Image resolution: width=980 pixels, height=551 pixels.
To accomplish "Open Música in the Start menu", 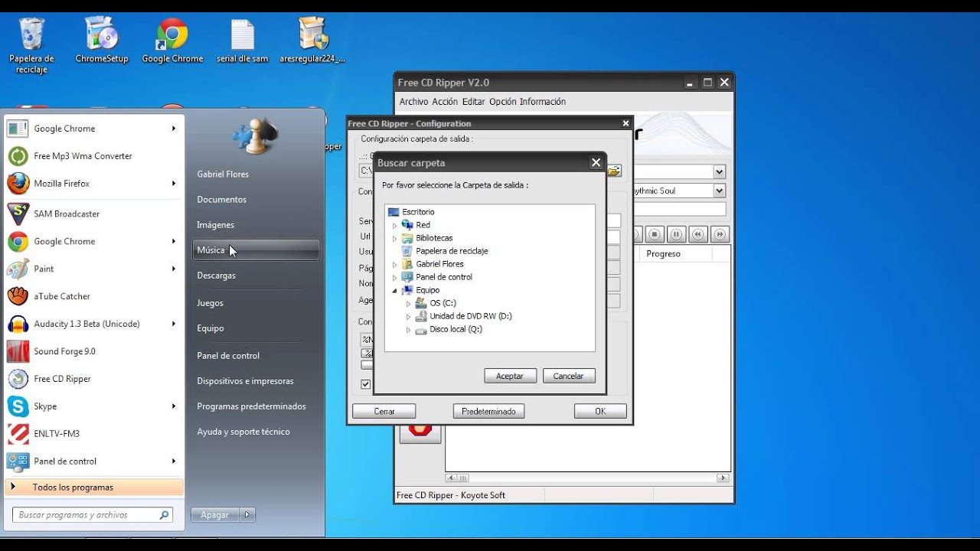I will pos(256,250).
